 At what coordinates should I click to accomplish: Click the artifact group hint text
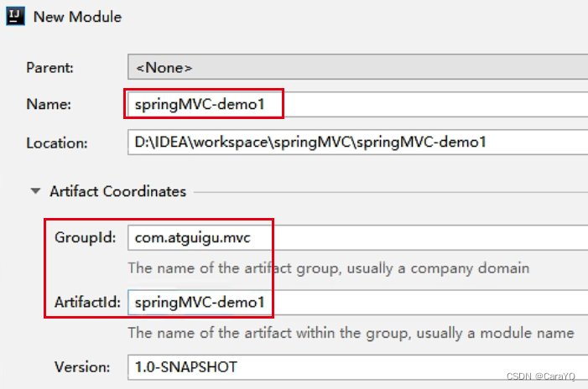[x=329, y=269]
